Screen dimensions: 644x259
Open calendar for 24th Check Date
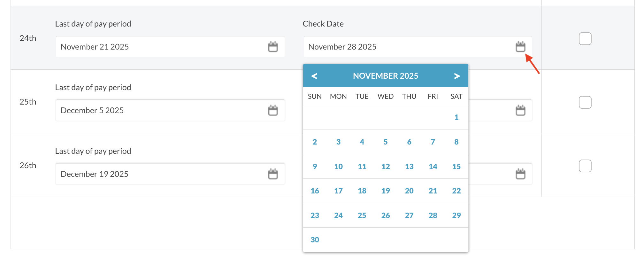(520, 47)
